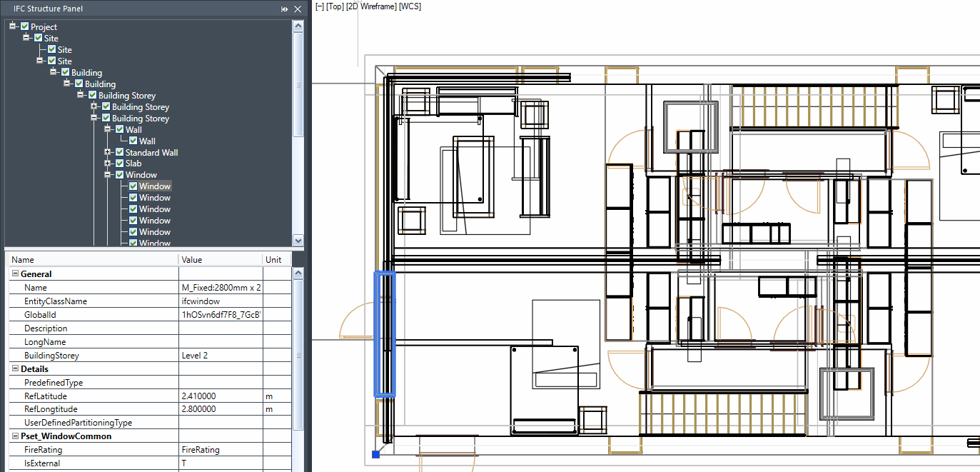Screen dimensions: 980x472
Task: Click the tree scrollbar's up arrow
Action: 298,26
